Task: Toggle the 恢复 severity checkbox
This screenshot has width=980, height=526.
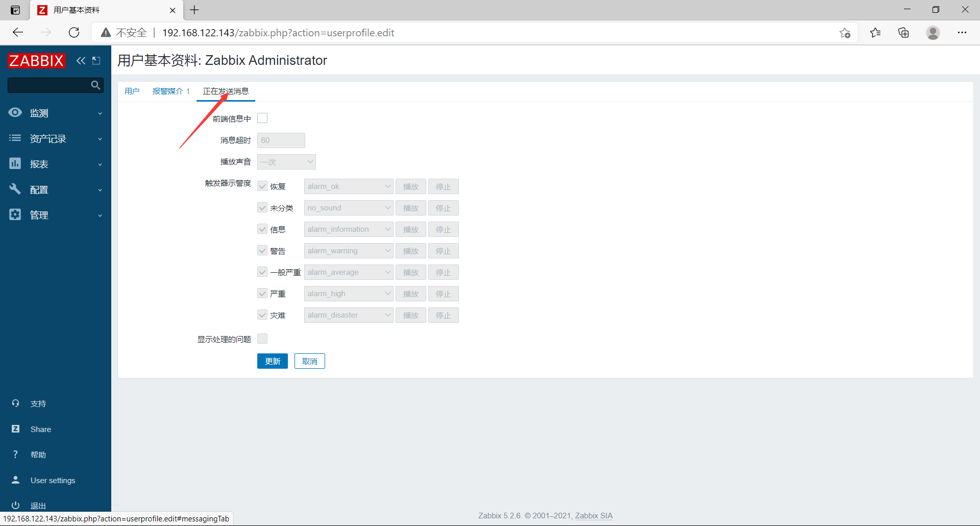Action: click(x=262, y=186)
